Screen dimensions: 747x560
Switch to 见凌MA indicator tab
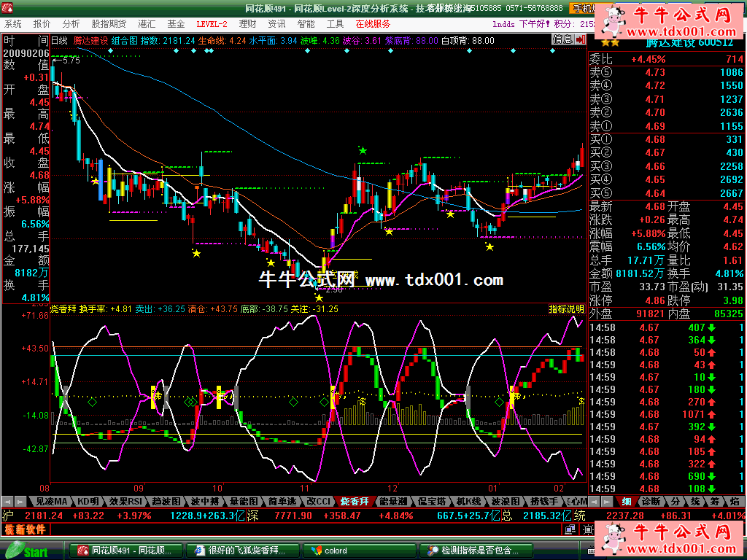(50, 502)
